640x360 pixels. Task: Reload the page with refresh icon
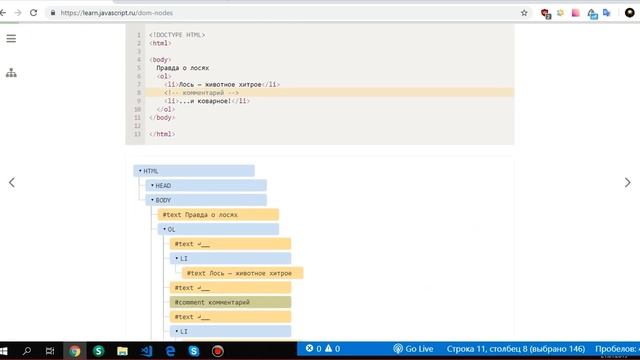[33, 13]
